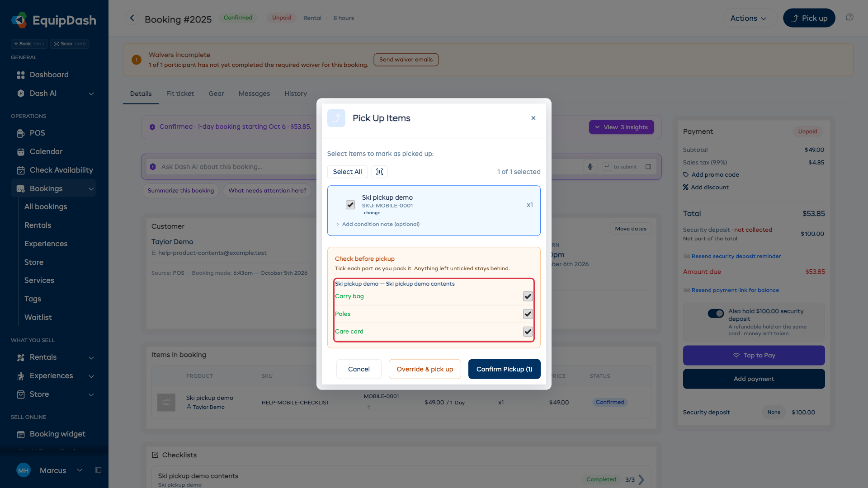
Task: Click the barcode scan icon beside Select All
Action: (380, 172)
